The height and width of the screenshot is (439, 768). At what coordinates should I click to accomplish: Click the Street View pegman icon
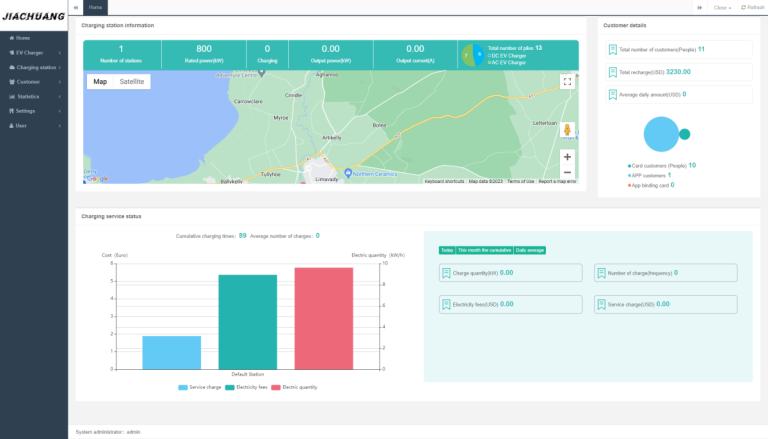click(x=567, y=131)
